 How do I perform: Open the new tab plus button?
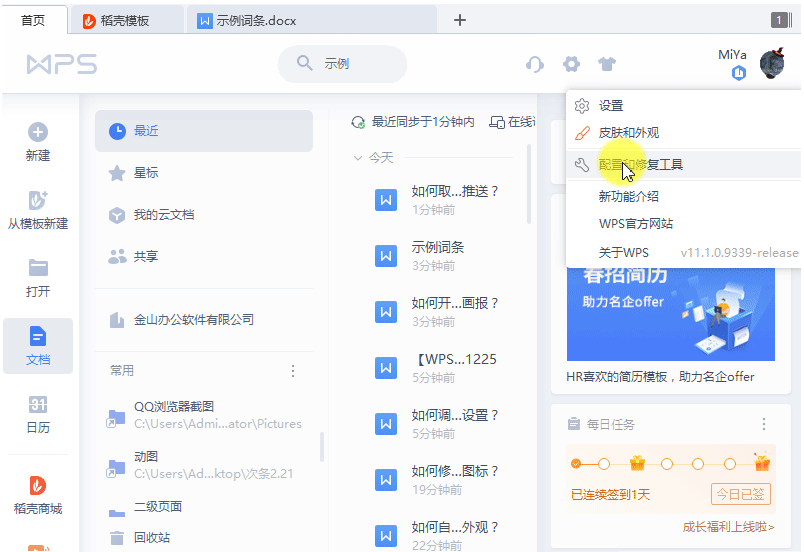click(x=460, y=20)
